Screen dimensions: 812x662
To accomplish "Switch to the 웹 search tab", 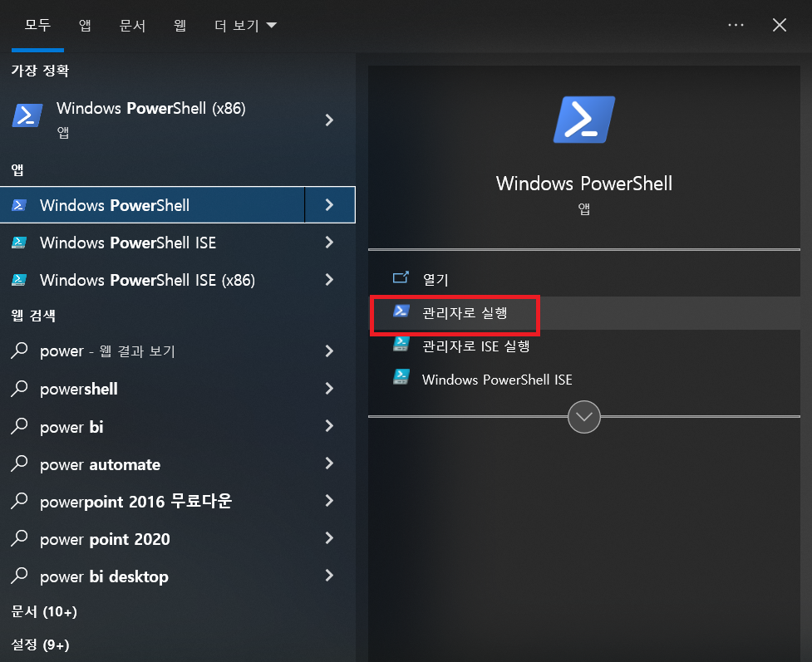I will click(x=180, y=25).
